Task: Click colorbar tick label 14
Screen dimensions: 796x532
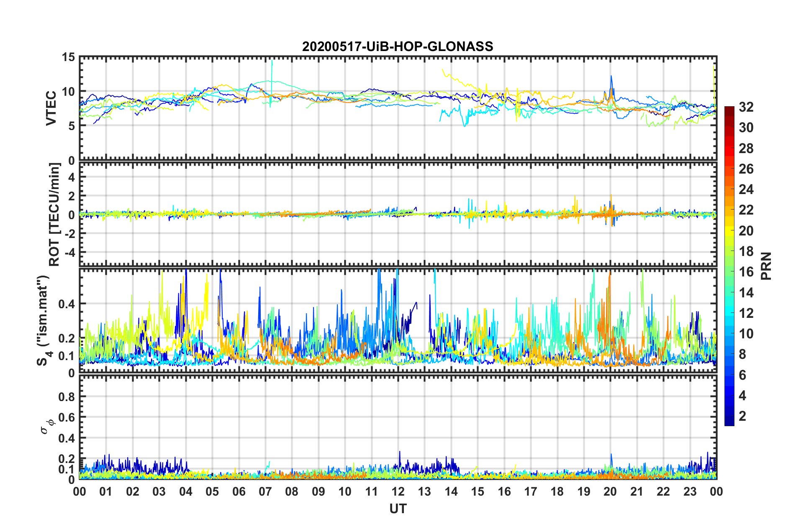Action: (x=746, y=292)
